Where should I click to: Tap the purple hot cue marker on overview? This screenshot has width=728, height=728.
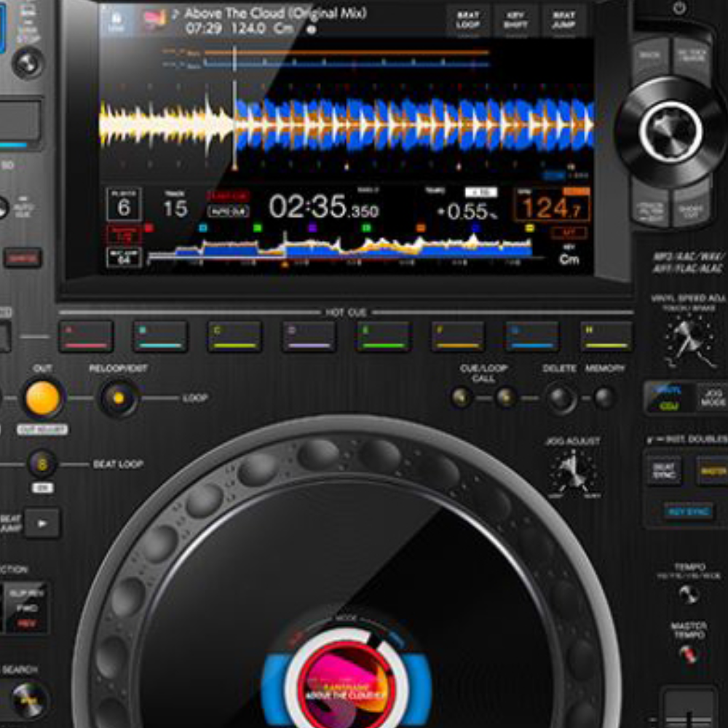(312, 228)
